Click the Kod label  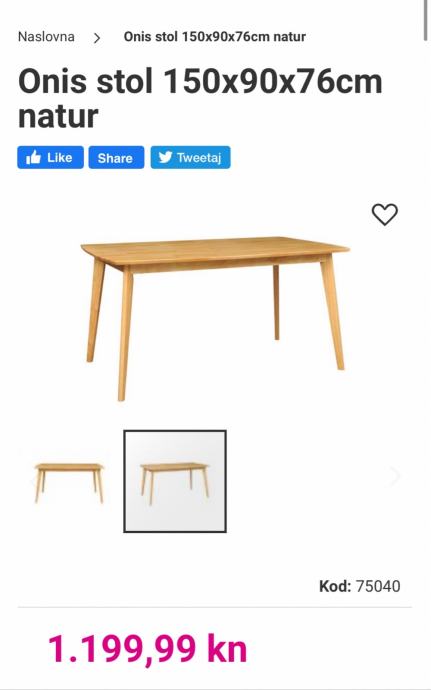(335, 587)
